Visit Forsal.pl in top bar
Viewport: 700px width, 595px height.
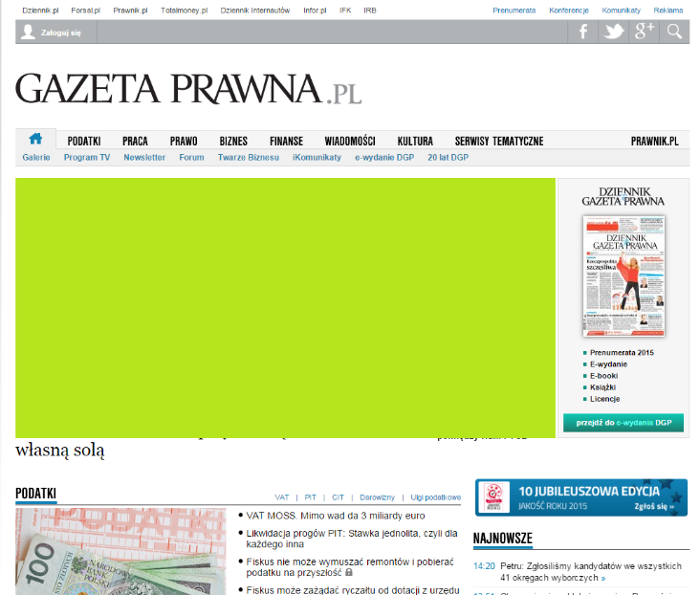click(86, 11)
